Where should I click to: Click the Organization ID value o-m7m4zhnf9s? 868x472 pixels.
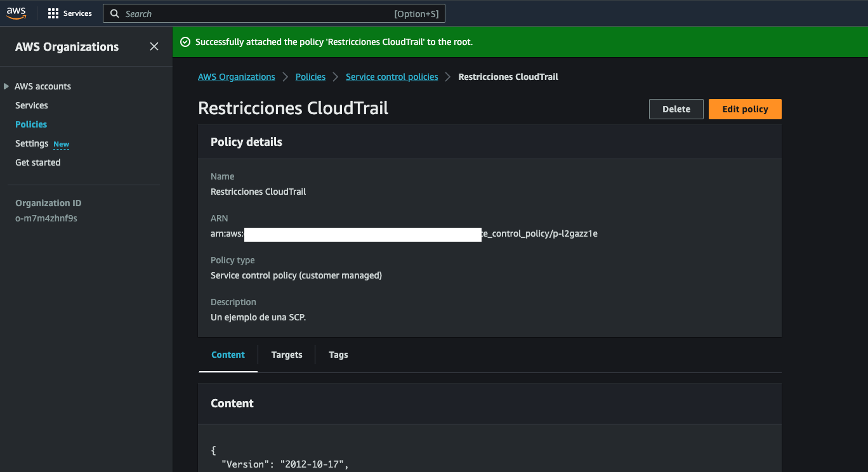click(x=46, y=218)
